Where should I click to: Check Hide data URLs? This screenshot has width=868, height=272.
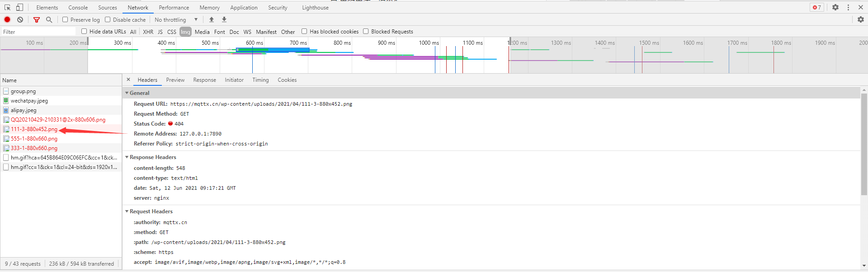(x=84, y=31)
